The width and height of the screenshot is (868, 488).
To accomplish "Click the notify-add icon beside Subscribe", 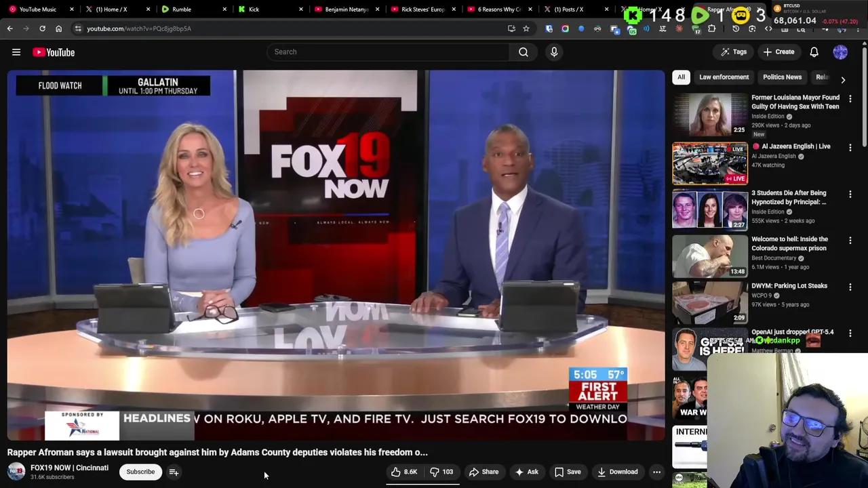I will [174, 472].
